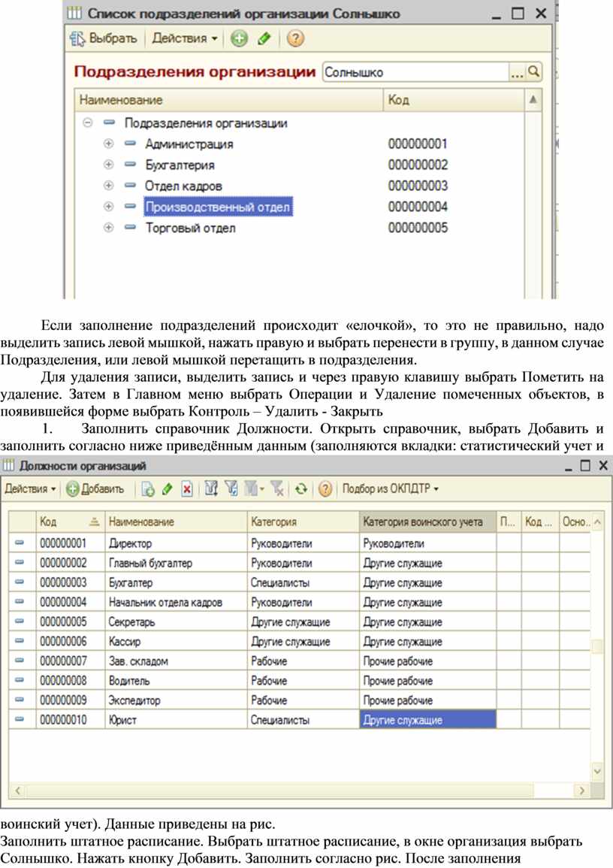Select the Бухгалтерия row
Viewport: 613px width, 868px height.
coord(299,165)
